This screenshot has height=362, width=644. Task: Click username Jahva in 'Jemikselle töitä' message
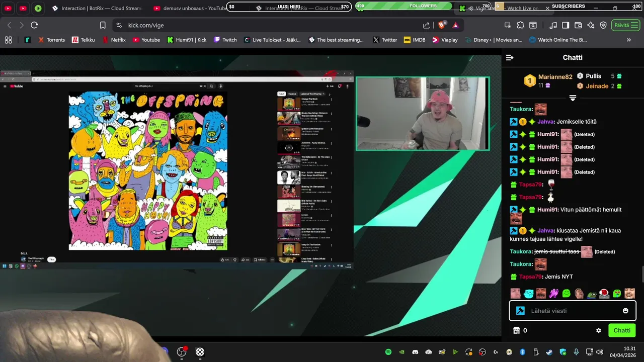(x=545, y=122)
